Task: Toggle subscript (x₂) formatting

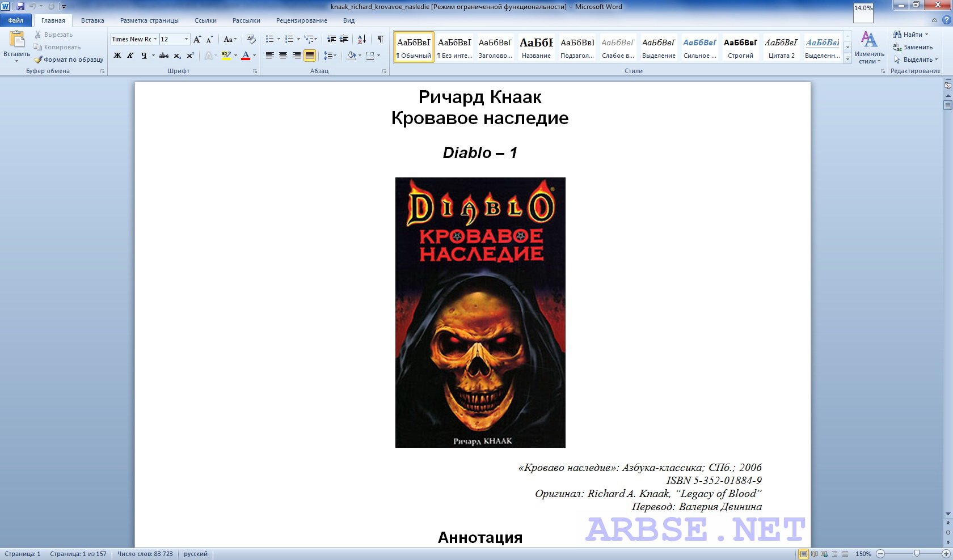Action: [x=177, y=56]
